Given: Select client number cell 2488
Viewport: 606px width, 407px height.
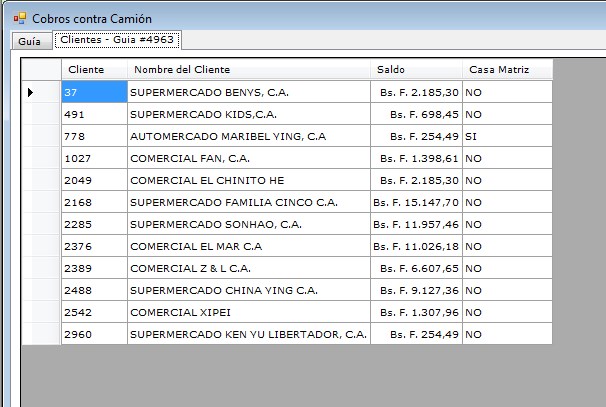Looking at the screenshot, I should tap(94, 290).
